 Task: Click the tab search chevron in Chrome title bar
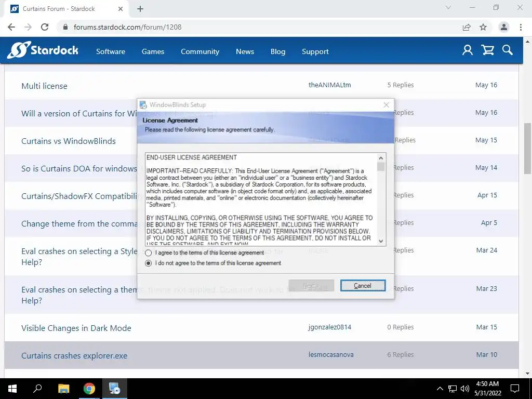(x=448, y=7)
